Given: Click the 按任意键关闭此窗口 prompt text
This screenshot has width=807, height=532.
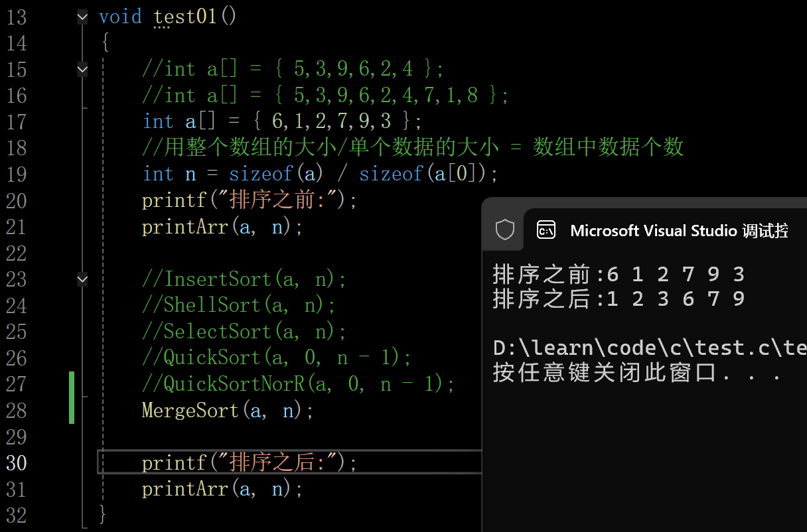Looking at the screenshot, I should coord(584,373).
